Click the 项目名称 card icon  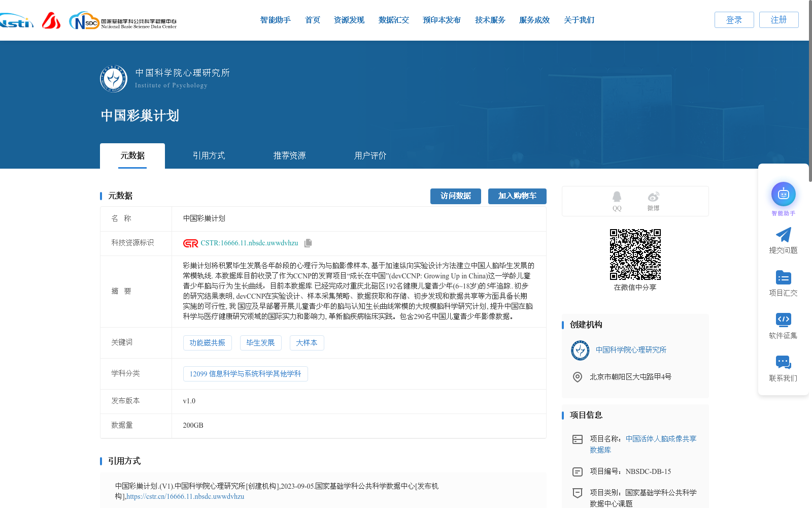pyautogui.click(x=578, y=439)
